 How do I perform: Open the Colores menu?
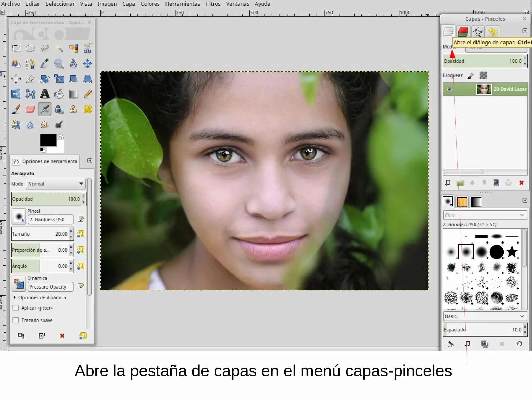click(150, 4)
